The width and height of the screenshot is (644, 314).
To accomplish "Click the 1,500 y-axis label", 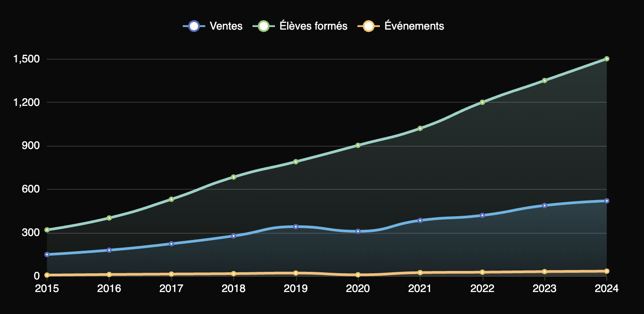I will pyautogui.click(x=26, y=59).
